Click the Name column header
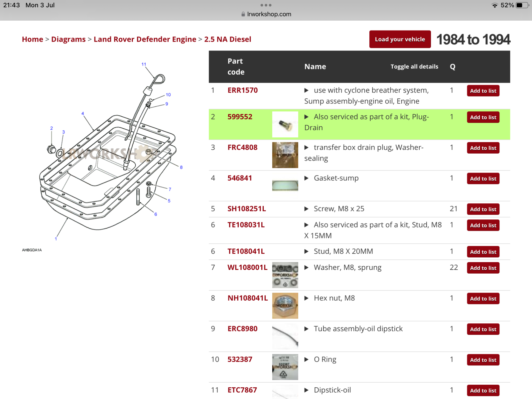Screen dimensions: 532x399 [315, 66]
